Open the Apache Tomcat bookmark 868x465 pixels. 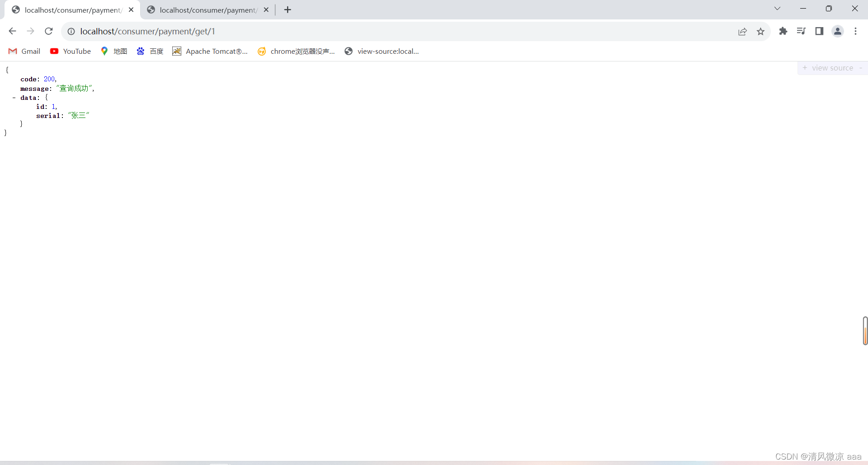pos(210,52)
